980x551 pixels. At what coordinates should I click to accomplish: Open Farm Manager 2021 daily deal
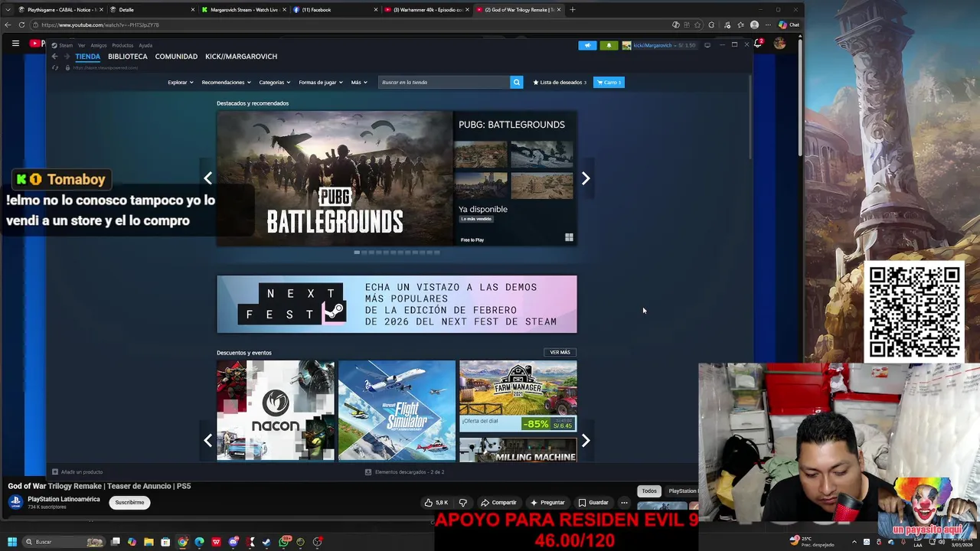518,396
